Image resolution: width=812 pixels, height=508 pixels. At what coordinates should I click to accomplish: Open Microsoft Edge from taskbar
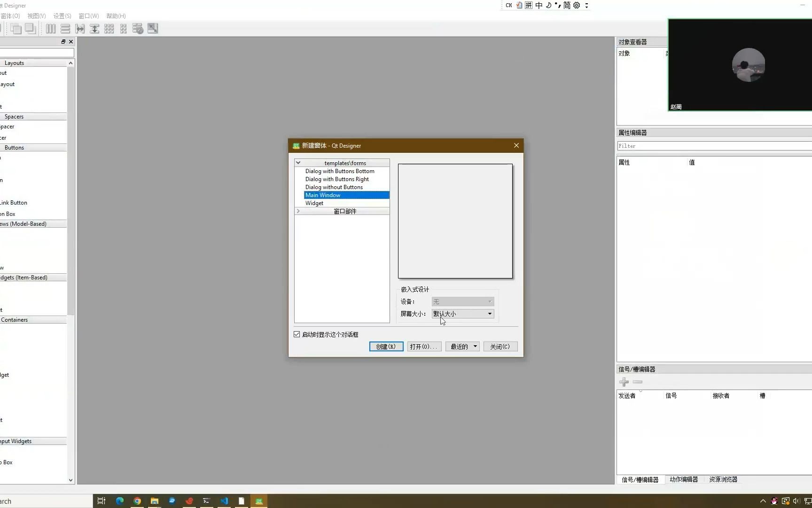click(120, 501)
